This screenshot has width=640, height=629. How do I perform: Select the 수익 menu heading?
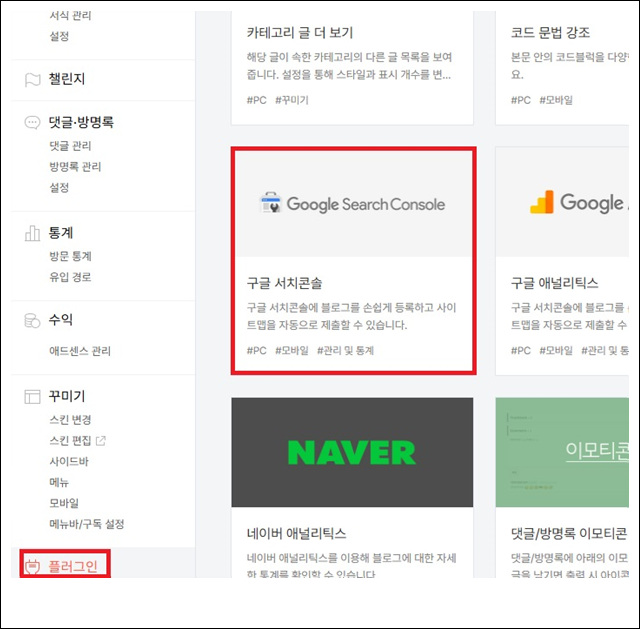61,319
